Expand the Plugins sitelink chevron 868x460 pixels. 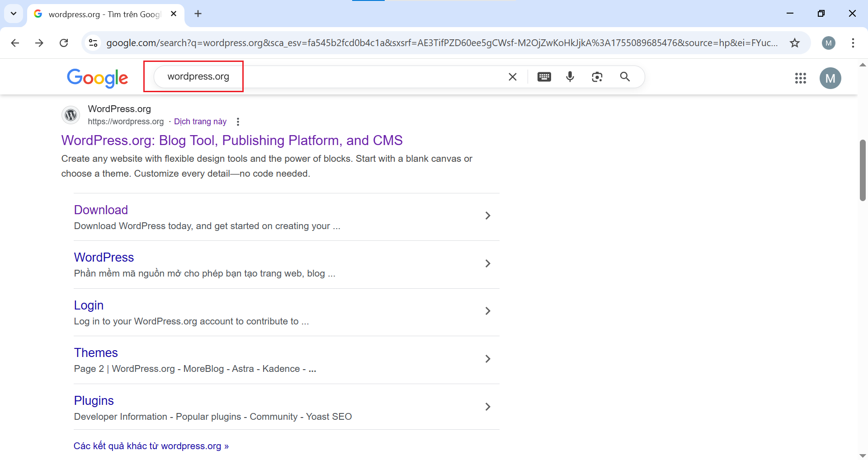click(x=487, y=407)
